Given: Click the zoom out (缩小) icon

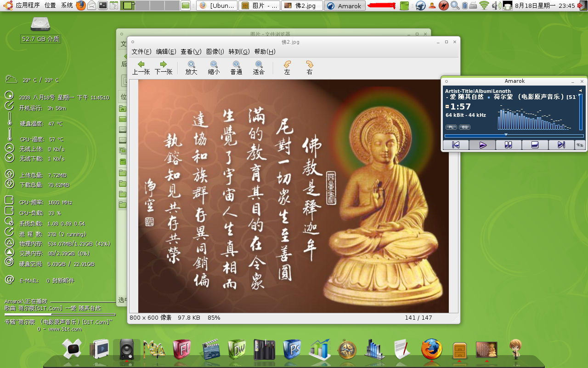Looking at the screenshot, I should (x=214, y=68).
